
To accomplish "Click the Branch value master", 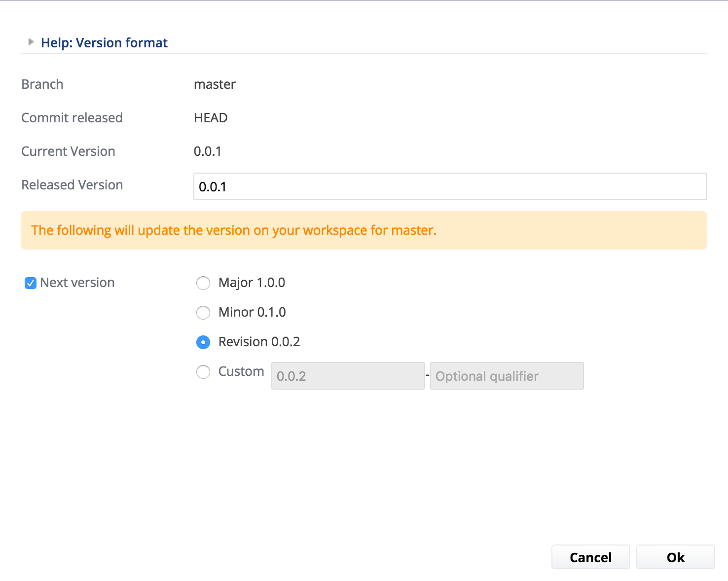I will click(215, 84).
